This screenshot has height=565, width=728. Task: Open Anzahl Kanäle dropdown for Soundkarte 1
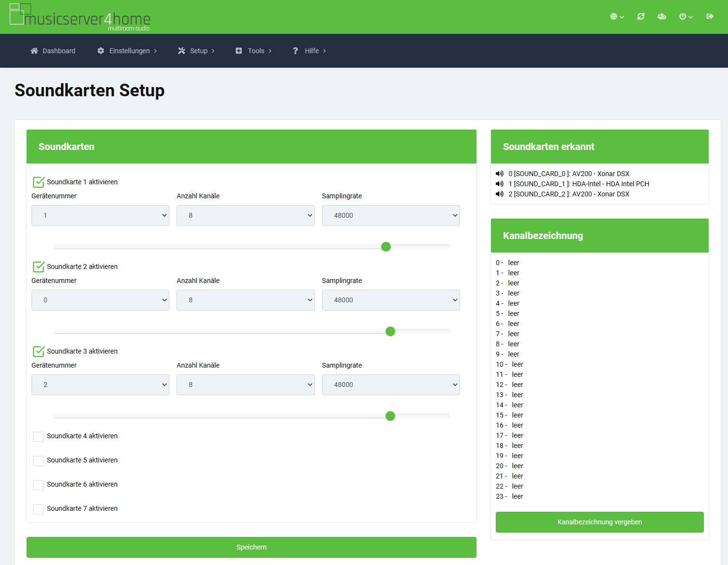(246, 215)
